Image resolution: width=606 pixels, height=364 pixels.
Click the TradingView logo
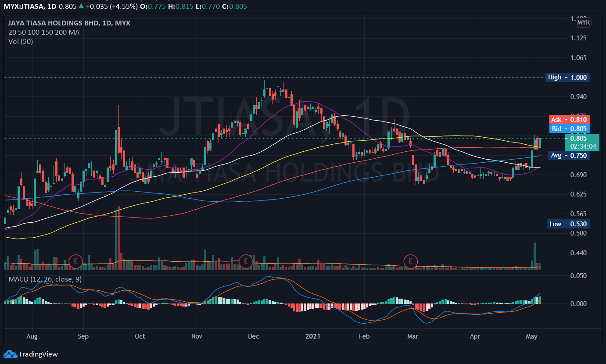[x=31, y=354]
